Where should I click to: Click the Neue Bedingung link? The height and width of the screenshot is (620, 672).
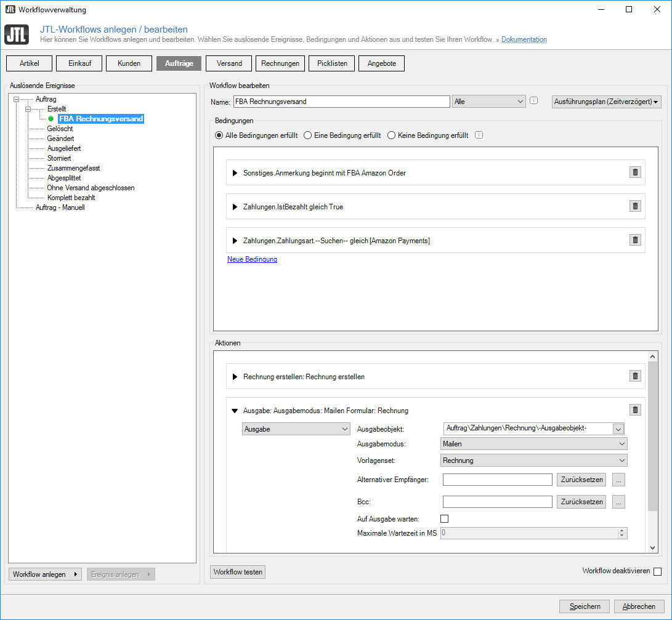click(x=252, y=259)
